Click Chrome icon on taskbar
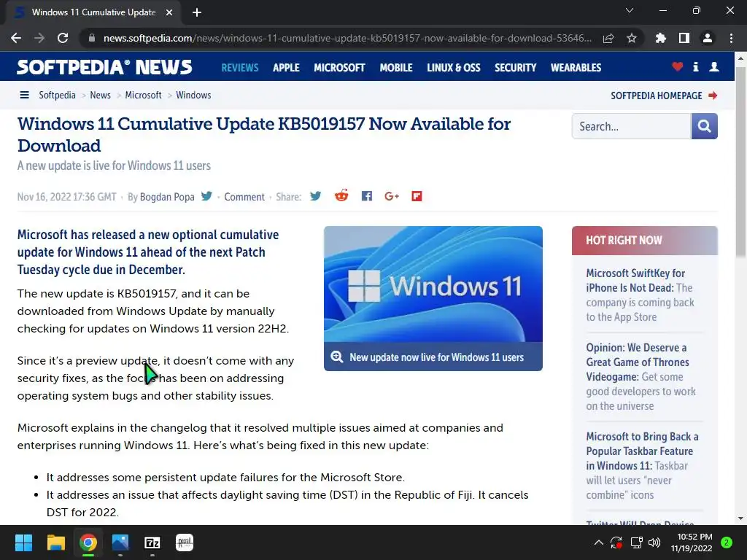 (88, 542)
